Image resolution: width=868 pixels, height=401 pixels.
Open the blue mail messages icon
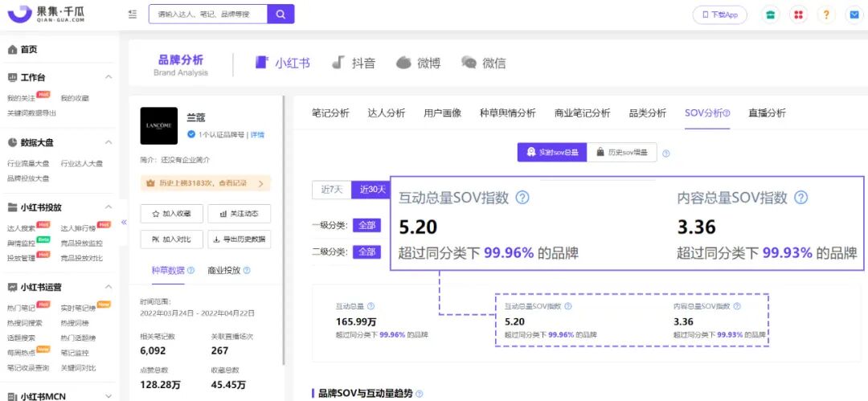[x=854, y=15]
